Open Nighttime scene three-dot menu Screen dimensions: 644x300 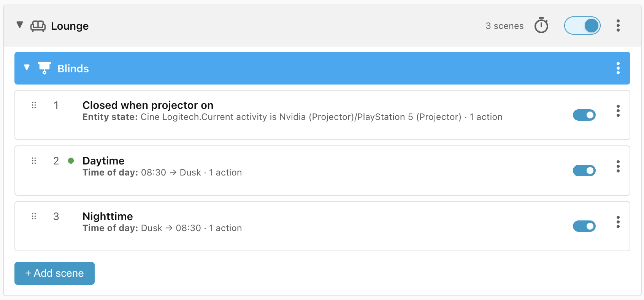pos(618,222)
